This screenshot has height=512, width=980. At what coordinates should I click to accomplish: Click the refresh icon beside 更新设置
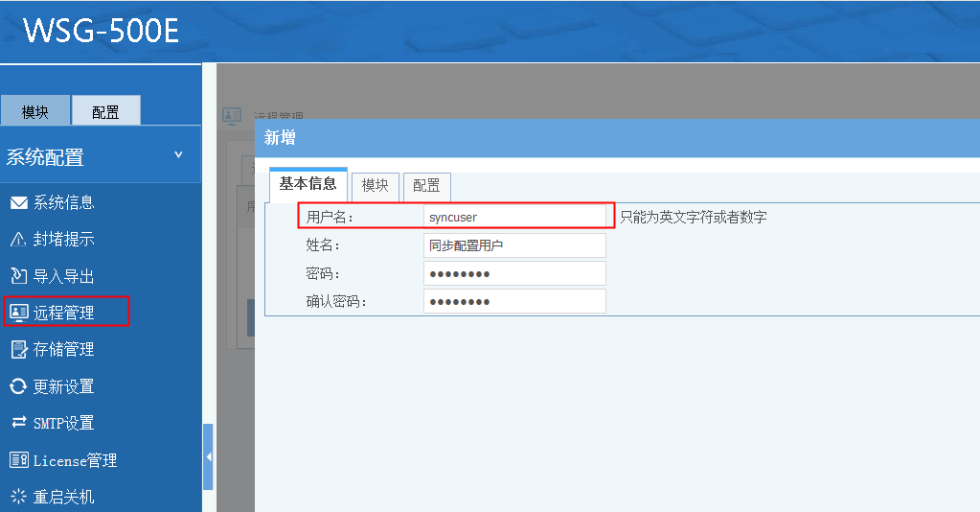[18, 386]
